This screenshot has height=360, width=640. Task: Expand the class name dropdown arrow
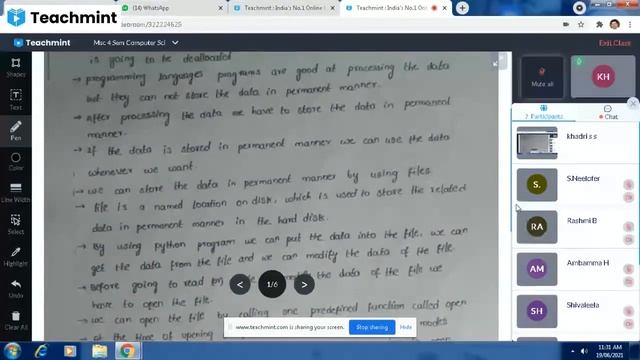coord(175,42)
